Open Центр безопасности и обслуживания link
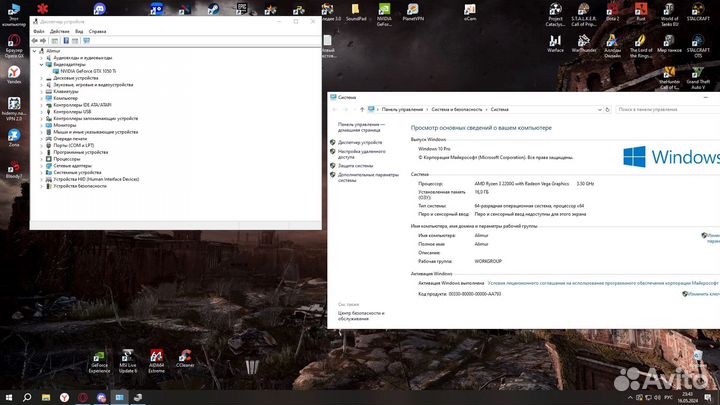The height and width of the screenshot is (405, 720). tap(361, 316)
